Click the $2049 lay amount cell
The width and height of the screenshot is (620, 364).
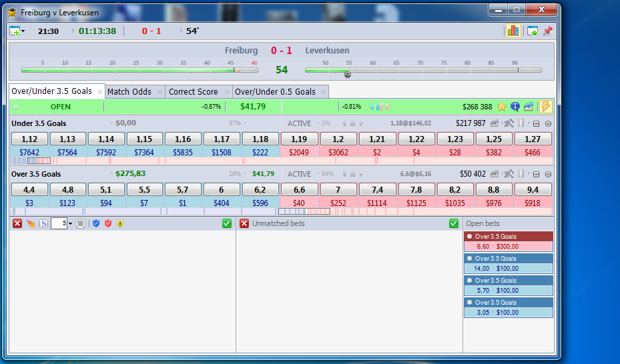pos(299,153)
